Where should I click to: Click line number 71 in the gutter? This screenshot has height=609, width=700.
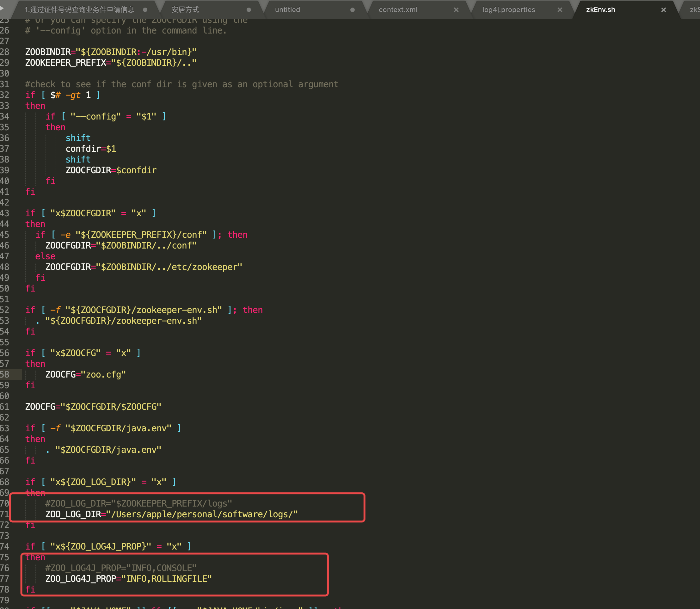[5, 514]
